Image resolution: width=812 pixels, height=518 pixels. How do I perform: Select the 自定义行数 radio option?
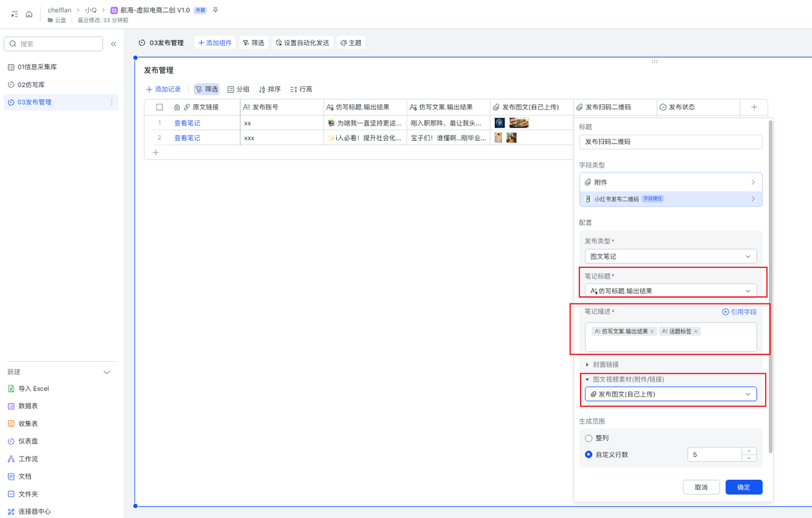[x=589, y=455]
